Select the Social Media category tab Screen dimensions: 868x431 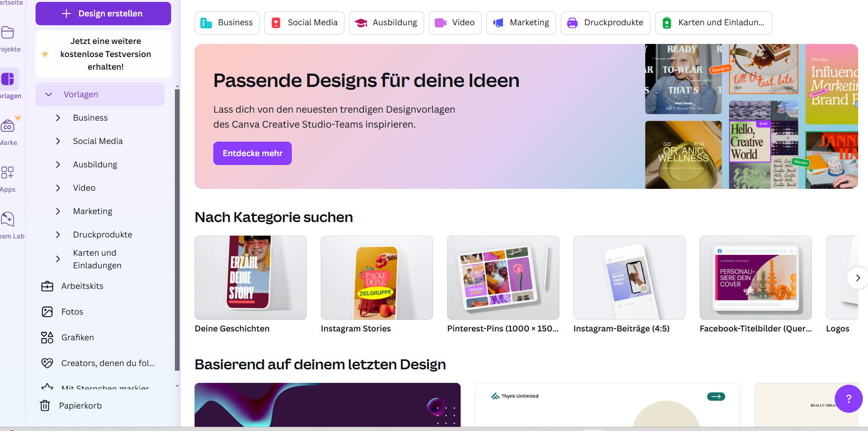[304, 23]
